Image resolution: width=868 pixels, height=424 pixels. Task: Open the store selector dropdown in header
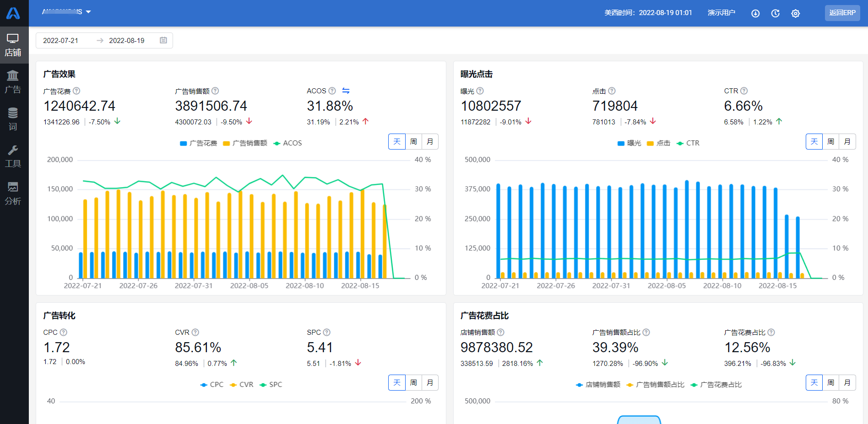[x=67, y=12]
